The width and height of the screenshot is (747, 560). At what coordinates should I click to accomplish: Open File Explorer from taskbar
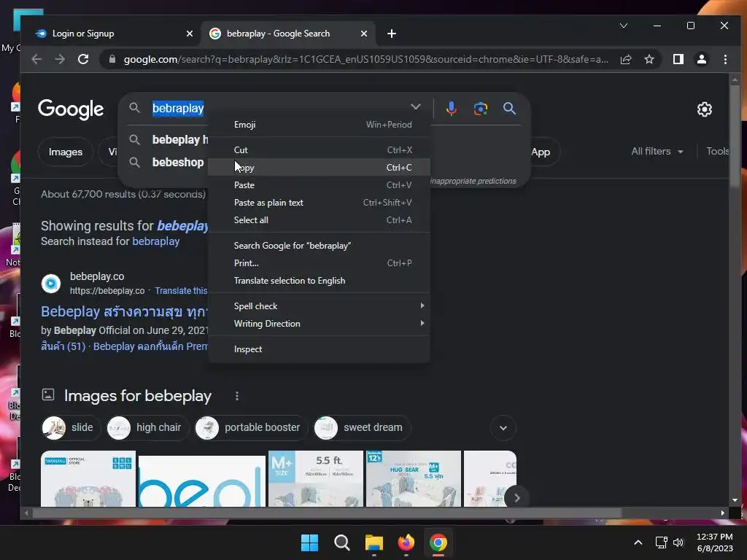374,542
